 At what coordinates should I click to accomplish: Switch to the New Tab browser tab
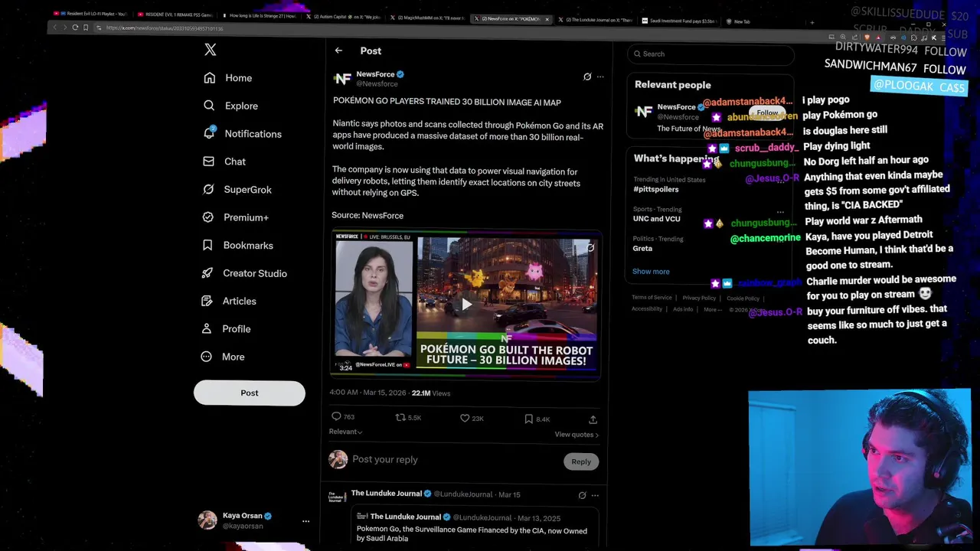click(739, 21)
